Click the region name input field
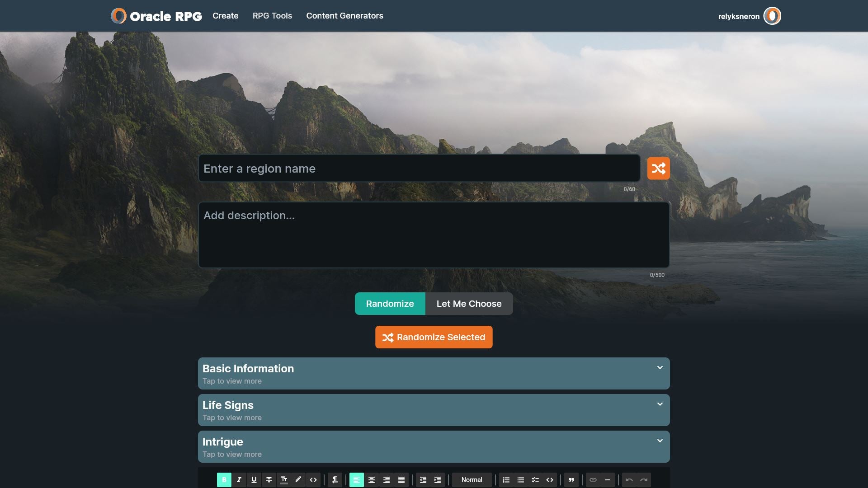The image size is (868, 488). coord(419,169)
